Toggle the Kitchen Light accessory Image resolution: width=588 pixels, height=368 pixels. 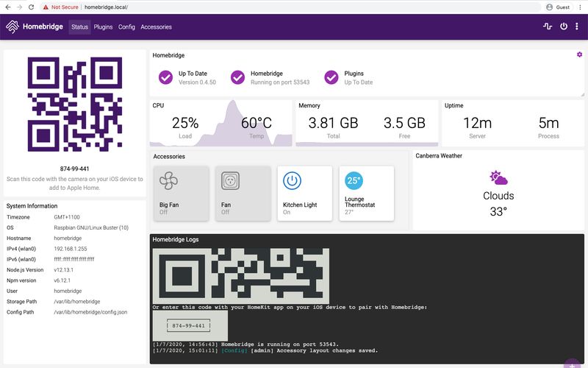305,194
